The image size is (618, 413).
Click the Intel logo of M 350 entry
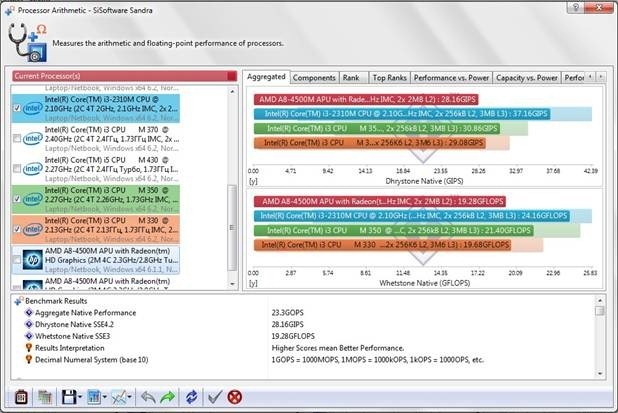[33, 199]
